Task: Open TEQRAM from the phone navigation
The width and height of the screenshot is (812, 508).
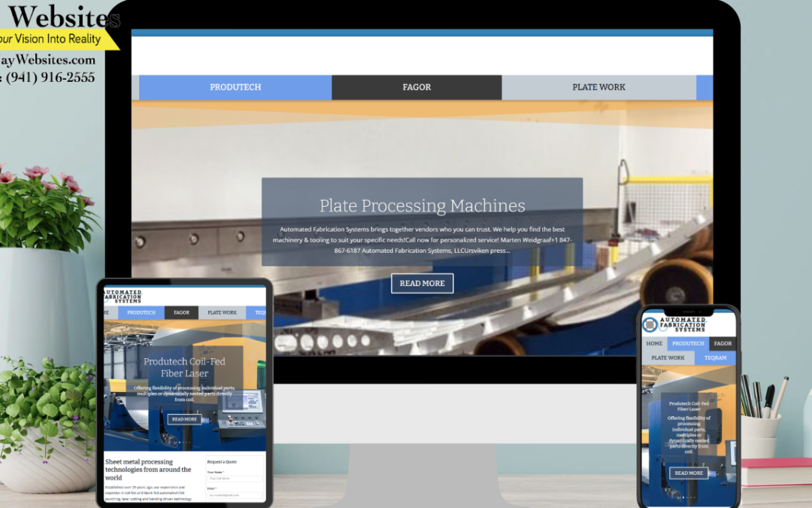Action: (x=716, y=357)
